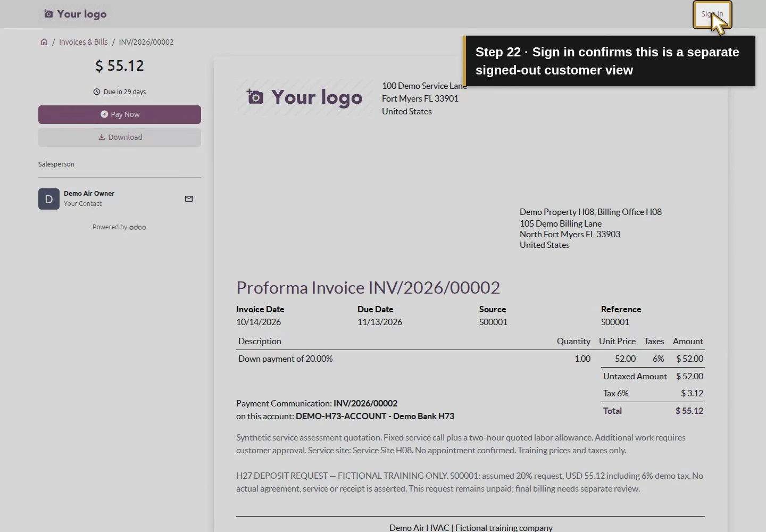
Task: Click the invoice document logo image
Action: click(x=305, y=97)
